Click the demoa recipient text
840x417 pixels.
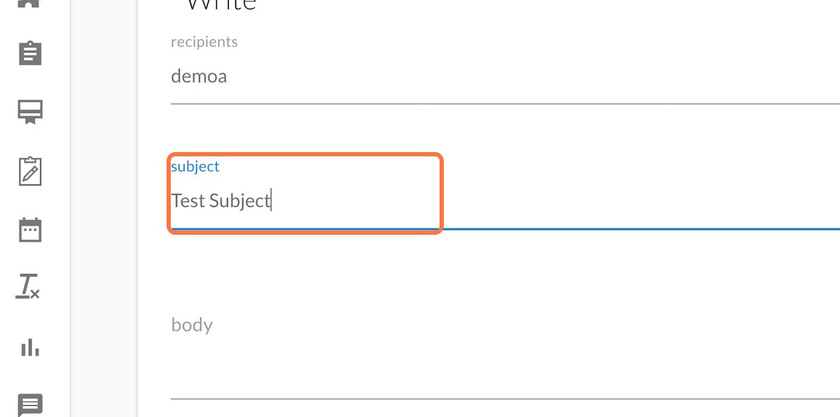tap(199, 76)
